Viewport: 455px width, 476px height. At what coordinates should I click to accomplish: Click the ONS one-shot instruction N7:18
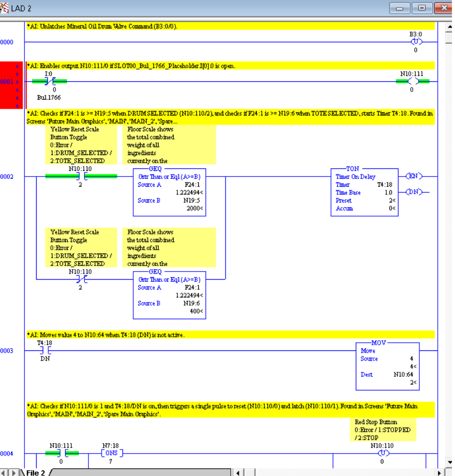111,454
